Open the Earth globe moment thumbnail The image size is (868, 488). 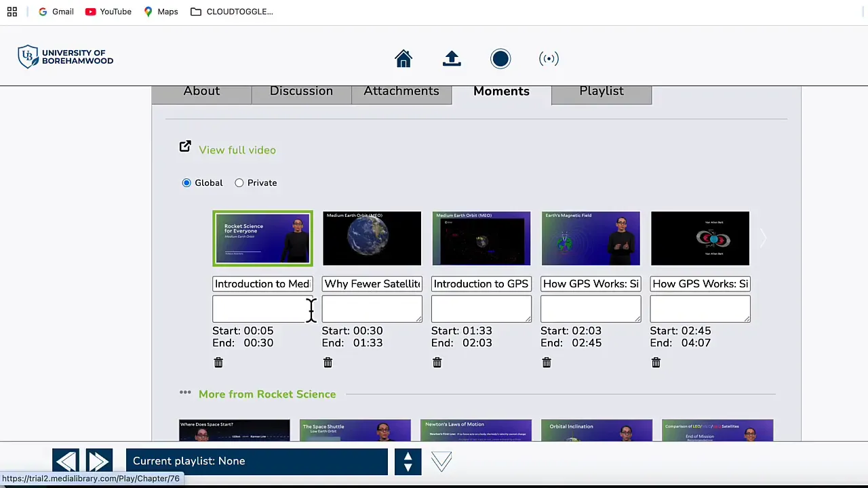[x=372, y=238]
